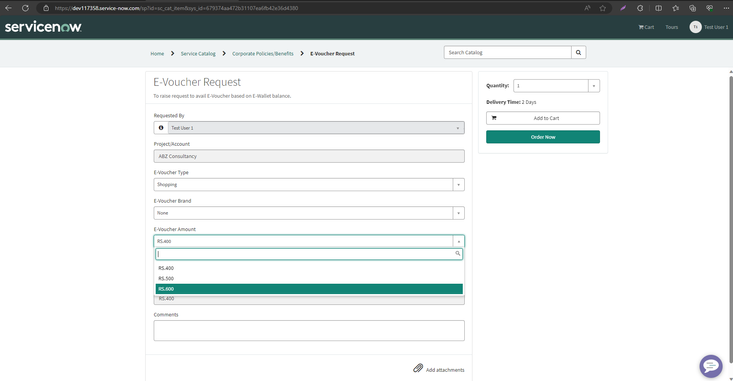
Task: Open the Quantity dropdown
Action: pos(556,86)
